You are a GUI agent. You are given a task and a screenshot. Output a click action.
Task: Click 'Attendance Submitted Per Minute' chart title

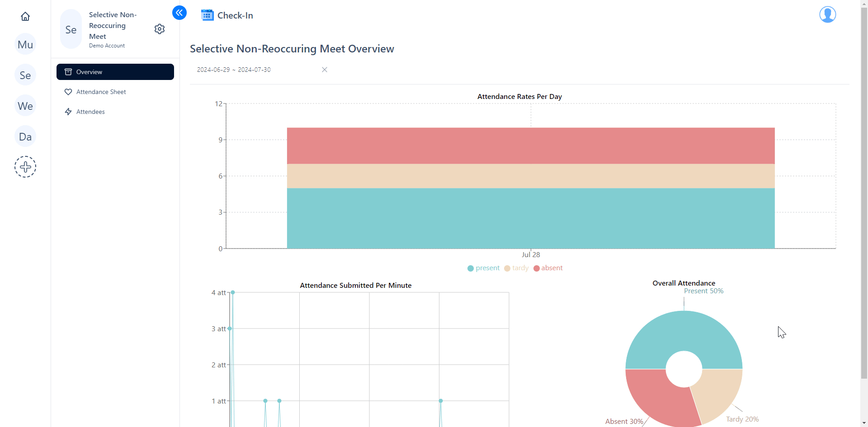(356, 286)
